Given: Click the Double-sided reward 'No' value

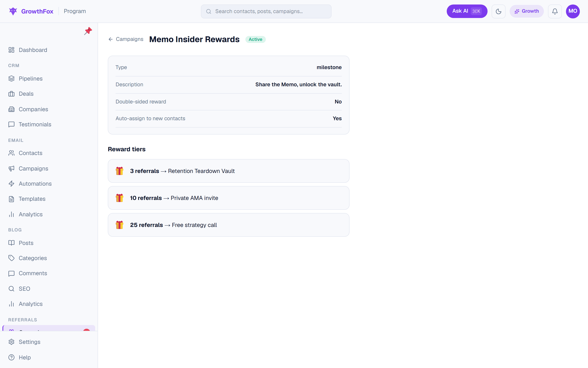Looking at the screenshot, I should [x=338, y=102].
